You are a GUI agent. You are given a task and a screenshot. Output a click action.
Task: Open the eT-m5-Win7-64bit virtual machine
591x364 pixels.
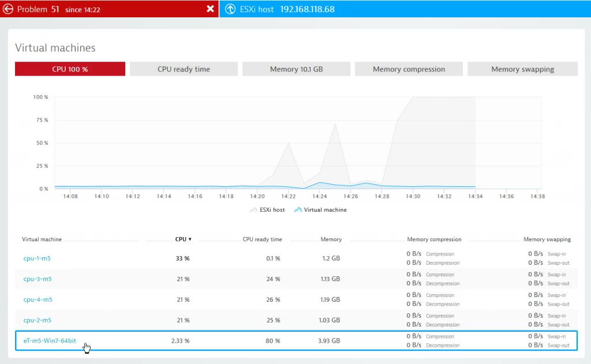click(50, 341)
